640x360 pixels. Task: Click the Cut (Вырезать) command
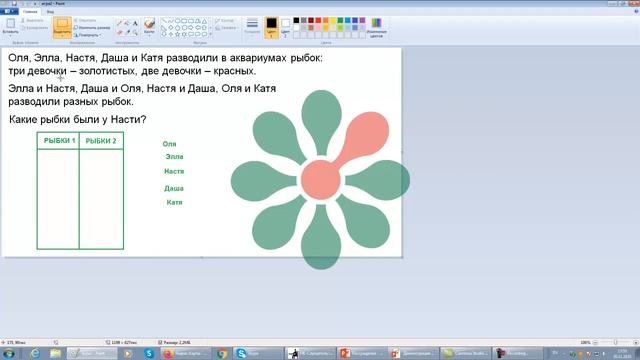32,20
